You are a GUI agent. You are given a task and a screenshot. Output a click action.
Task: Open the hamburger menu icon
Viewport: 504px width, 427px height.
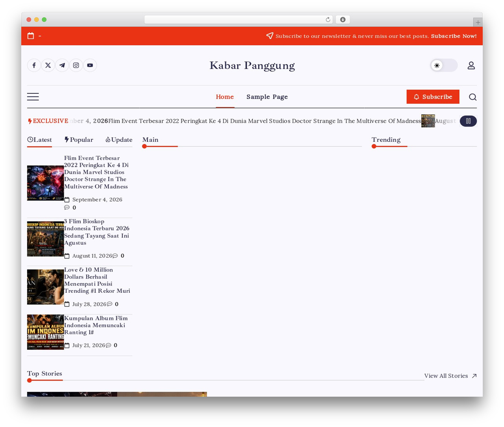[33, 97]
